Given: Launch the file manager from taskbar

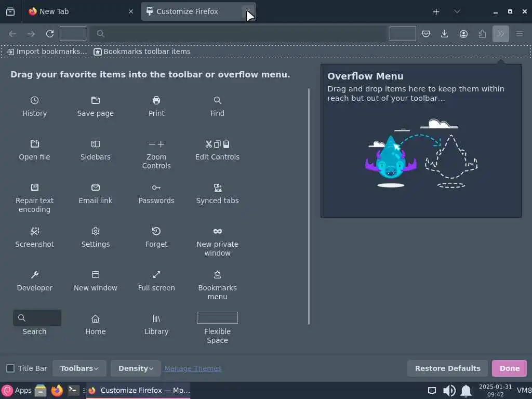Looking at the screenshot, I should click(41, 391).
